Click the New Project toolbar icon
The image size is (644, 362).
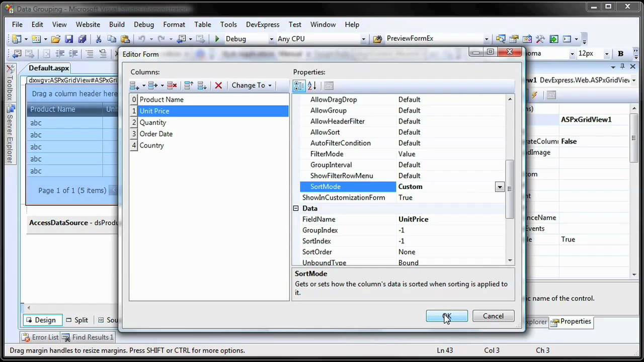17,39
